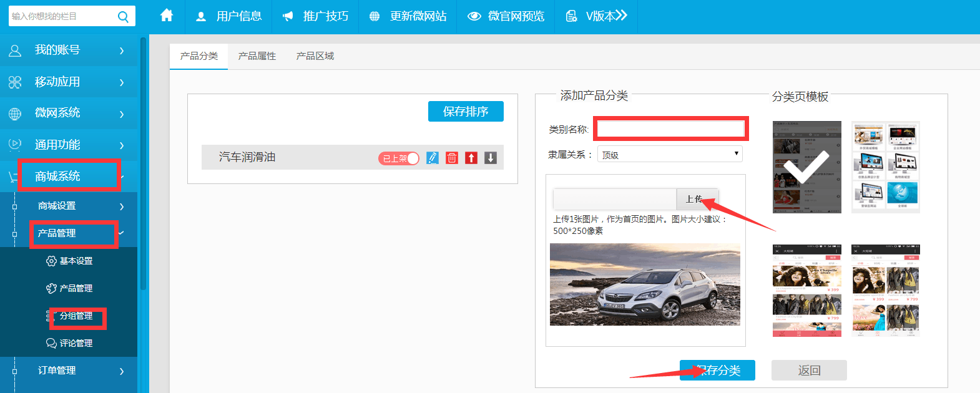This screenshot has width=980, height=393.
Task: Move 汽车润滑油 down with the down arrow icon
Action: click(x=491, y=158)
